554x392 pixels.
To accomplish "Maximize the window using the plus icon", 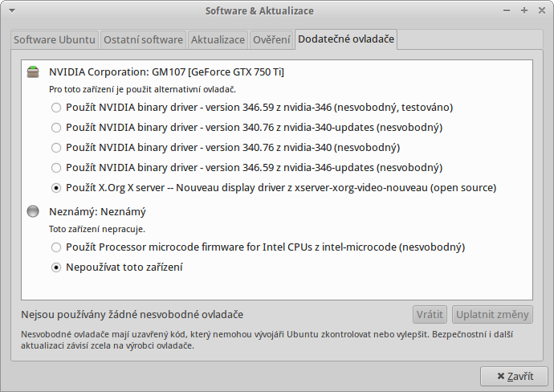I will click(x=524, y=10).
